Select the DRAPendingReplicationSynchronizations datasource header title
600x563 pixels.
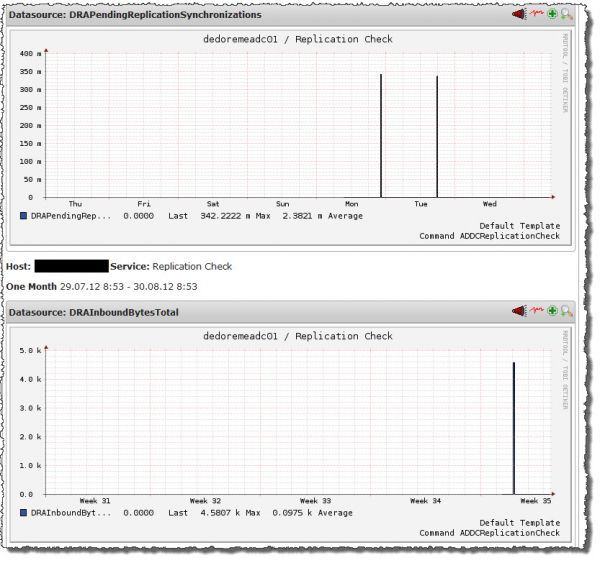click(135, 16)
